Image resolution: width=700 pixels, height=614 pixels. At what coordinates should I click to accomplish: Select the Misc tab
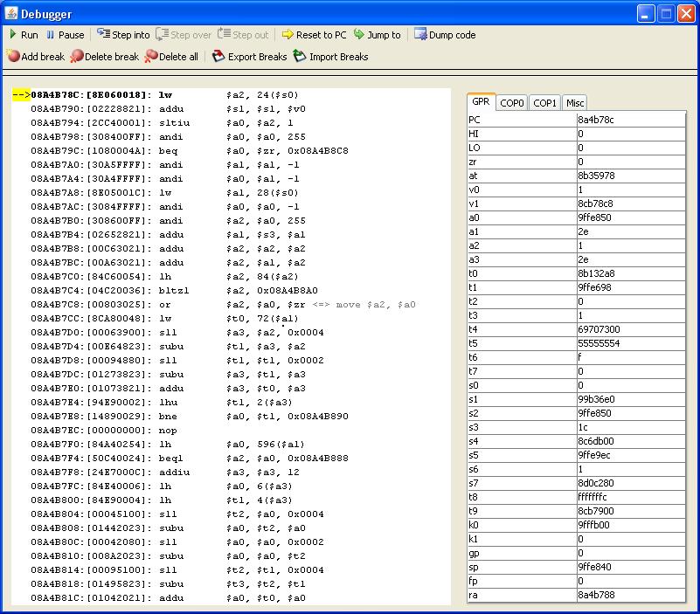pyautogui.click(x=574, y=103)
